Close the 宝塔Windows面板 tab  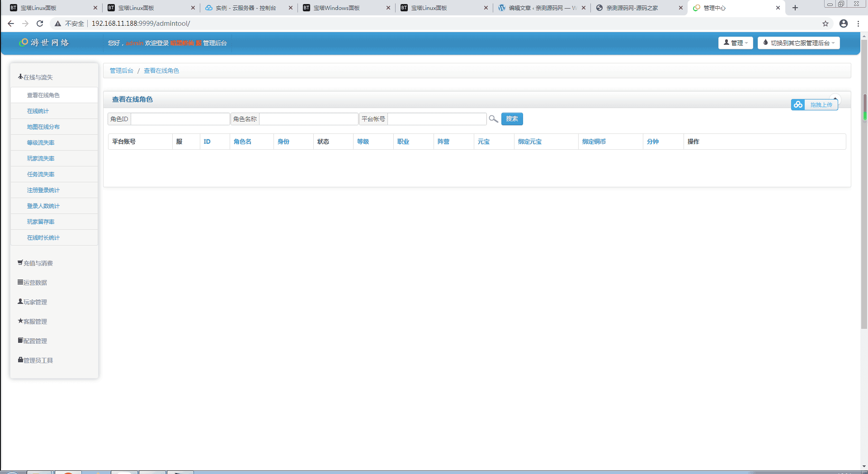coord(388,8)
